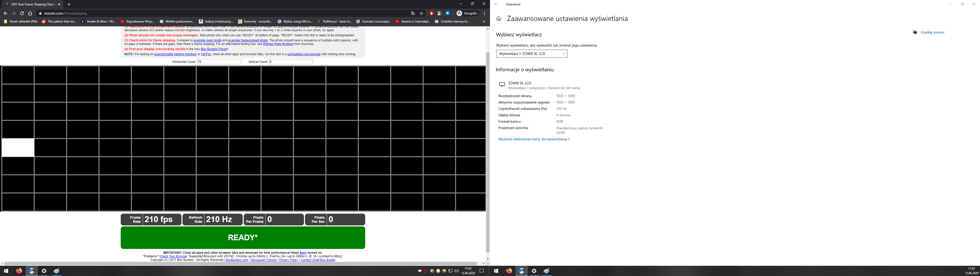980x276 pixels.
Task: Open Firefox from left taskbar
Action: coord(19,271)
